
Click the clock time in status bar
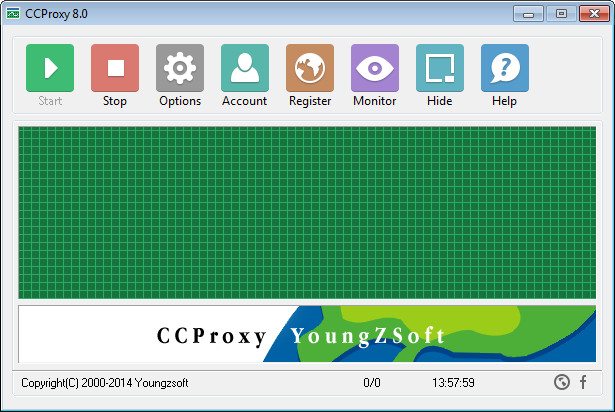point(453,383)
